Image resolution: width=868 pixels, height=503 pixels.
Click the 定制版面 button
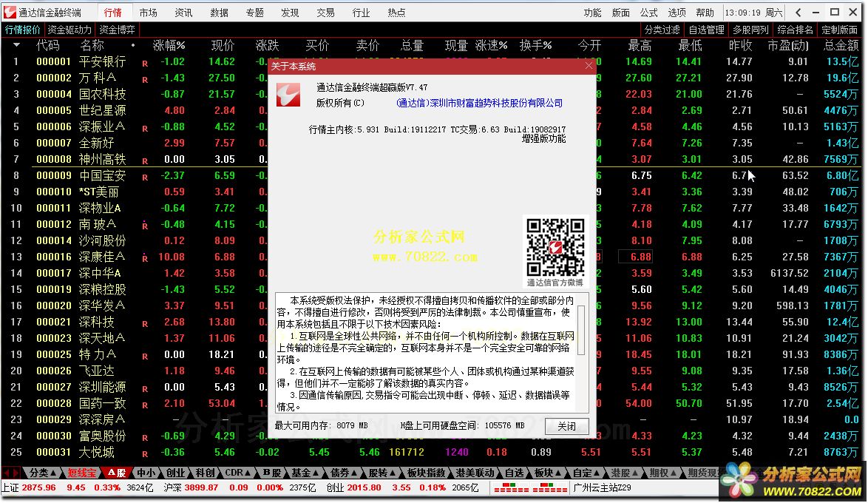point(839,30)
